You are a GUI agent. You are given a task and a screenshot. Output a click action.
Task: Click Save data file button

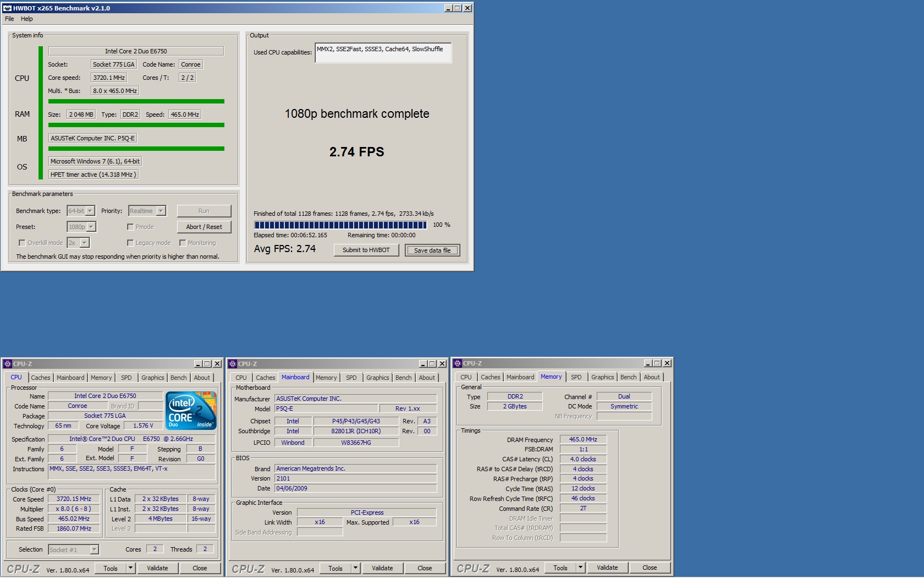point(432,250)
